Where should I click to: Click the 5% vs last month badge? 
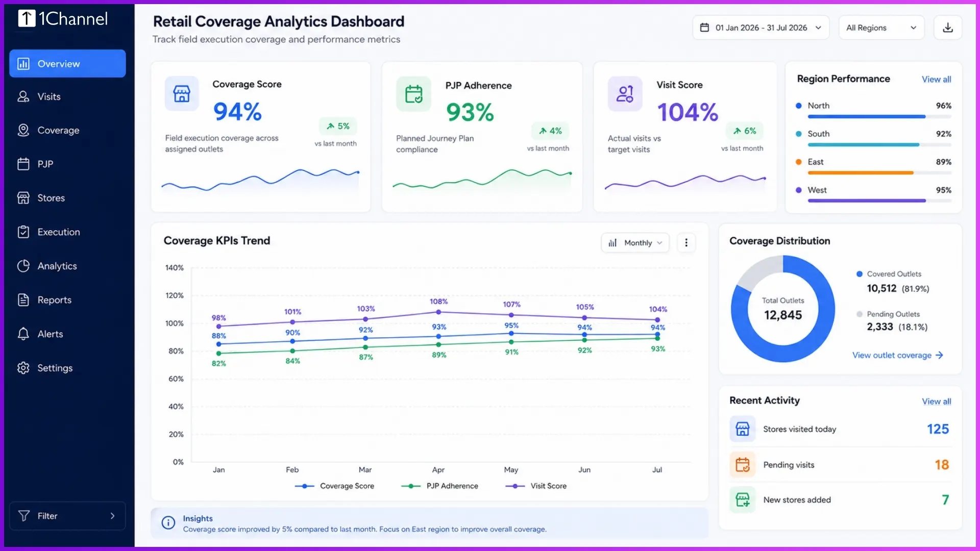click(x=338, y=126)
